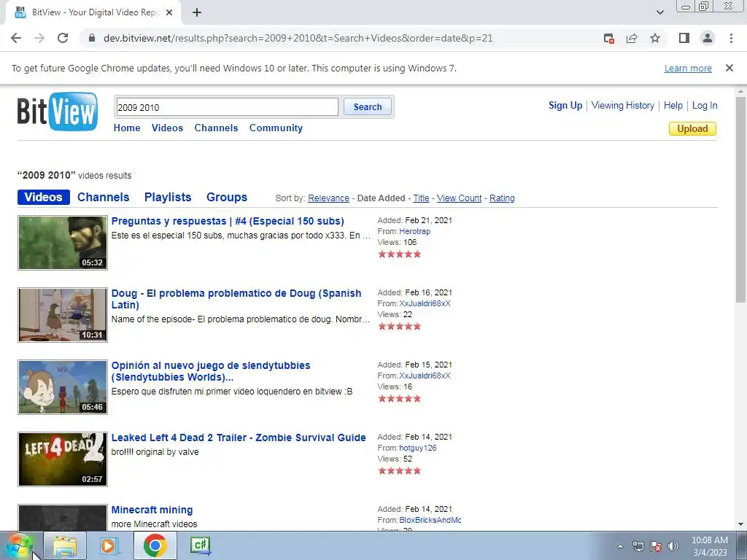Screen dimensions: 747x560
Task: Open Chrome's three-dot menu
Action: 731,38
